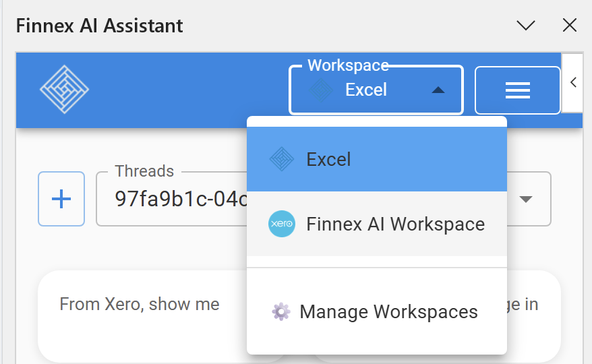Create a new thread with plus button
This screenshot has width=592, height=364.
click(x=61, y=199)
